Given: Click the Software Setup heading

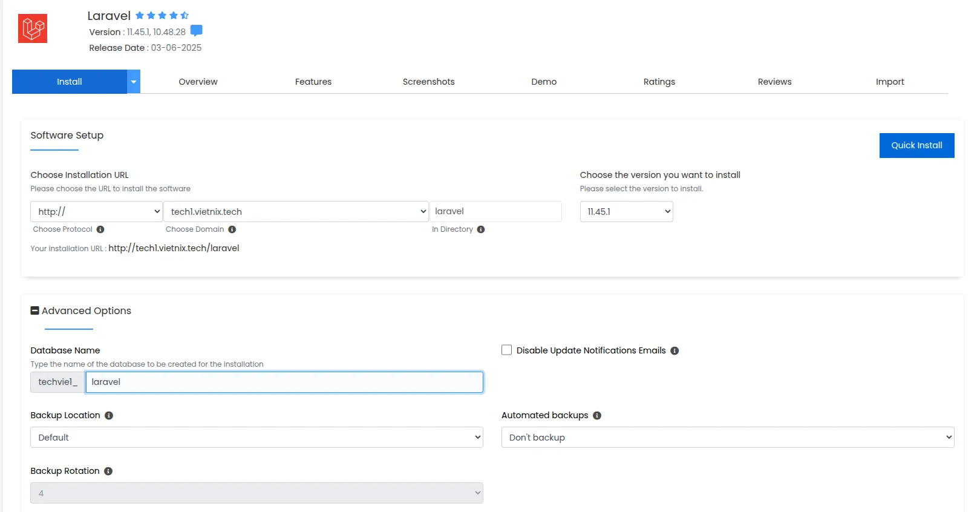Looking at the screenshot, I should (67, 136).
